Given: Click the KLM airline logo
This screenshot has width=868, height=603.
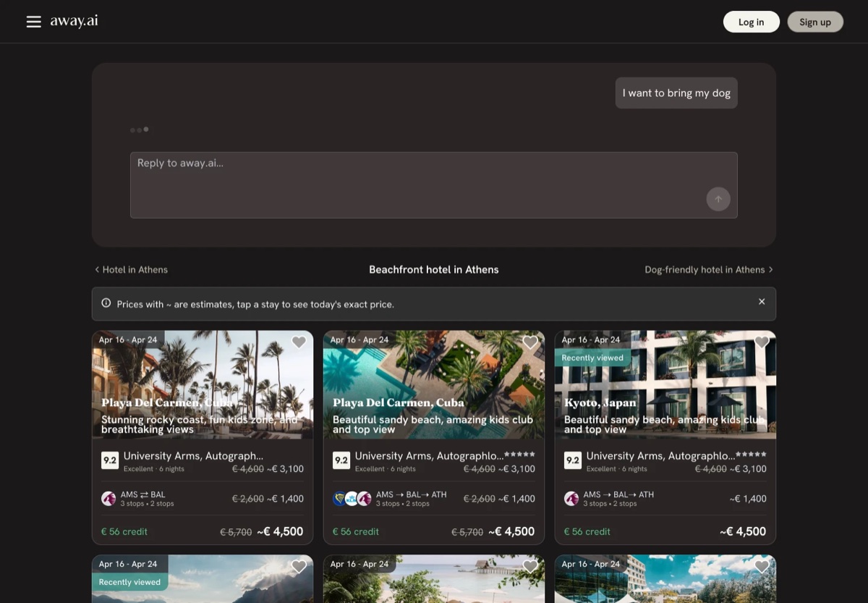Looking at the screenshot, I should (352, 499).
